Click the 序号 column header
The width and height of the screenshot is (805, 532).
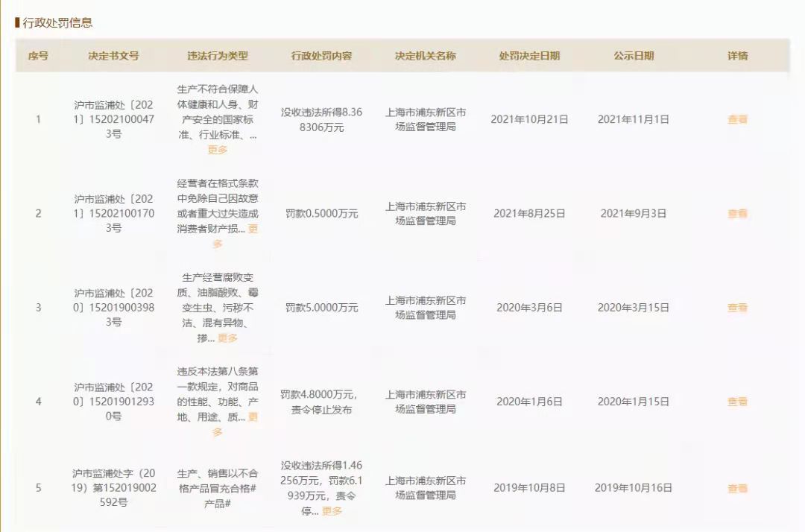[x=38, y=56]
